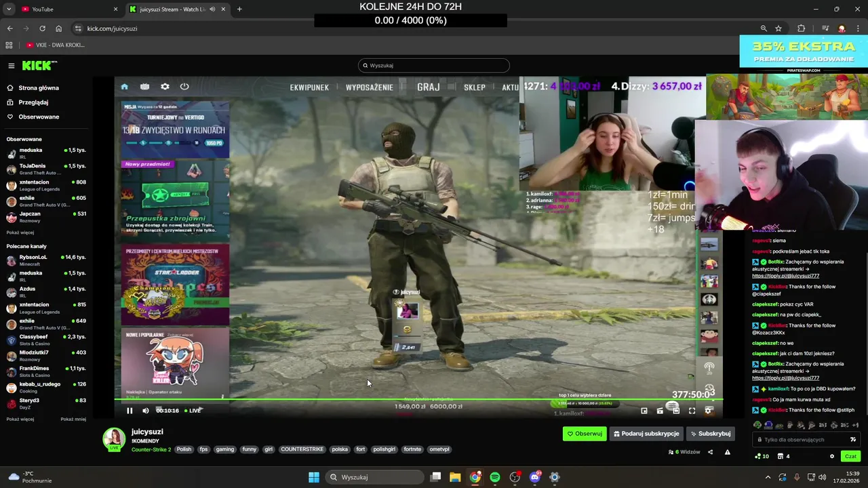
Task: Open RybsonLoL recommended channel
Action: point(46,260)
